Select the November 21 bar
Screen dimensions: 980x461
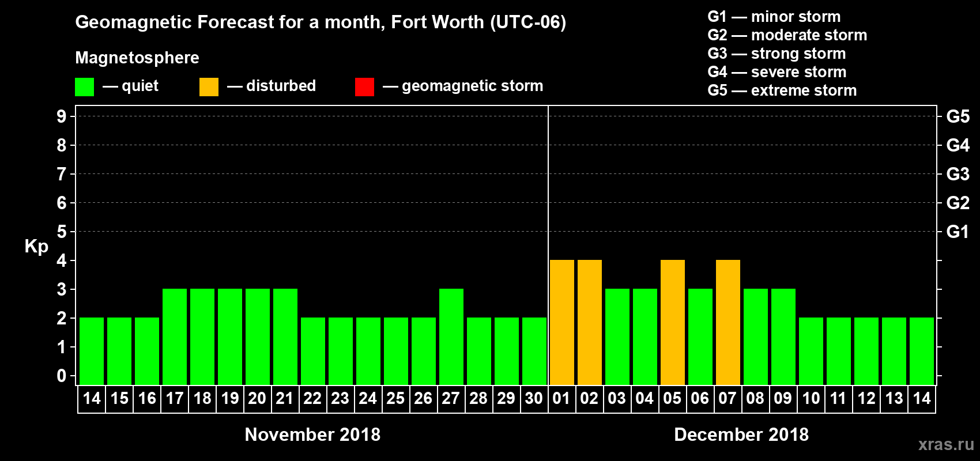click(x=285, y=337)
